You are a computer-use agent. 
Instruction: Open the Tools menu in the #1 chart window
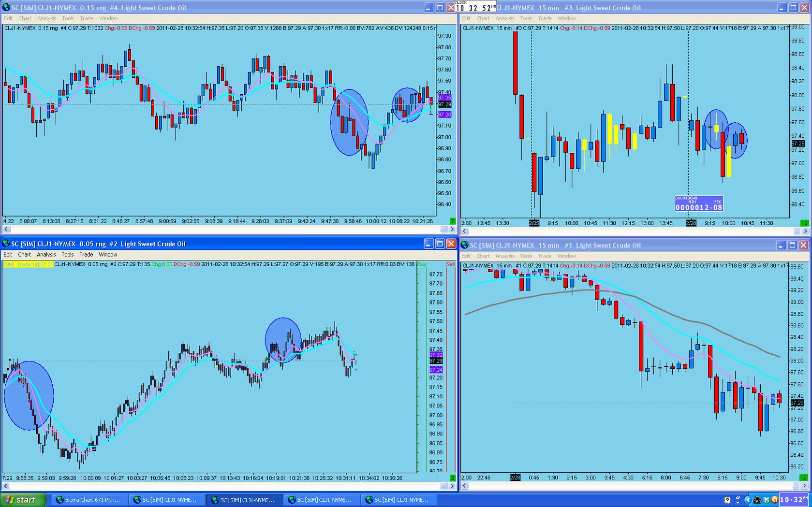click(x=526, y=256)
